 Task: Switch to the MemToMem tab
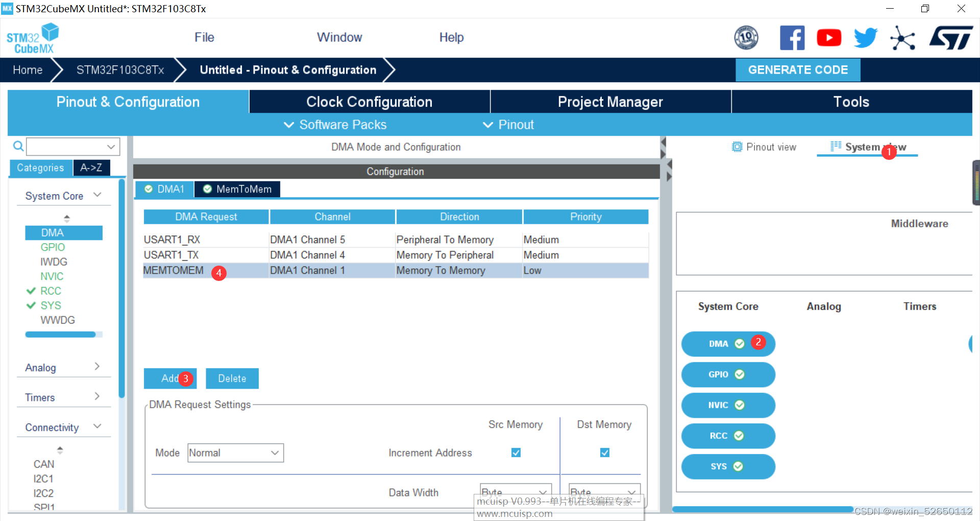(237, 189)
